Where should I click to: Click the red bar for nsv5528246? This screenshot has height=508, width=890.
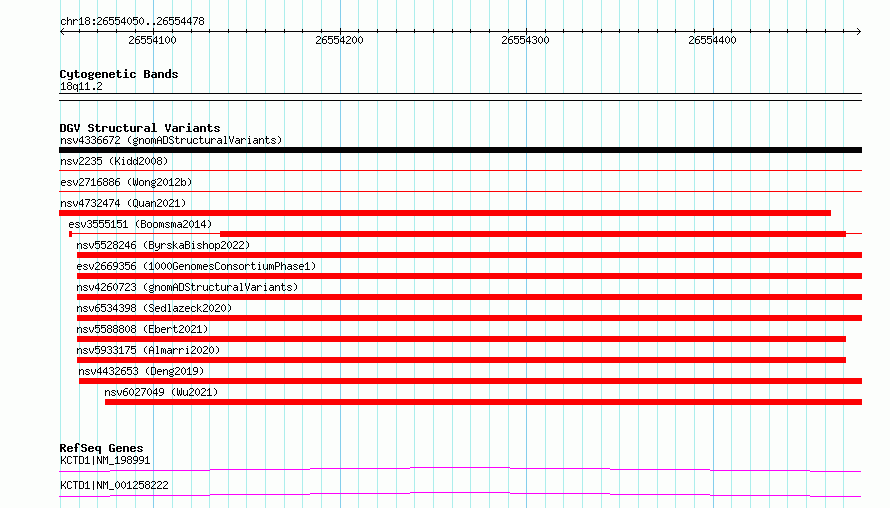pos(469,255)
